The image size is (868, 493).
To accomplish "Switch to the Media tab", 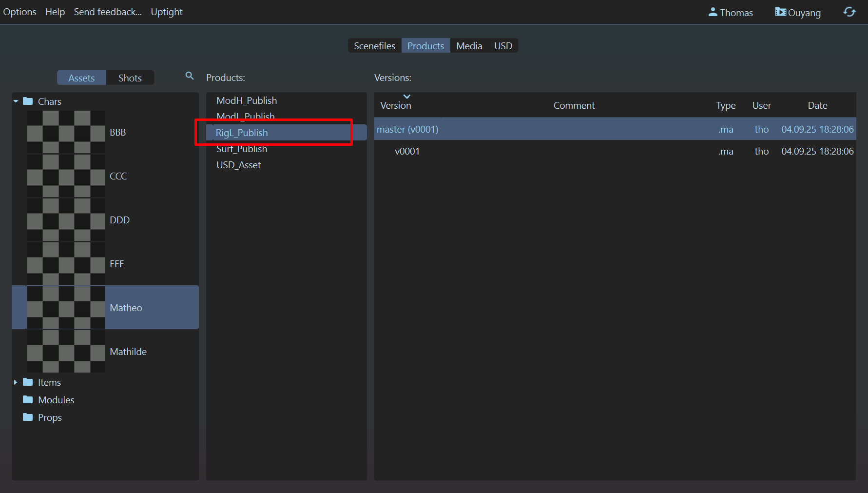I will 469,46.
